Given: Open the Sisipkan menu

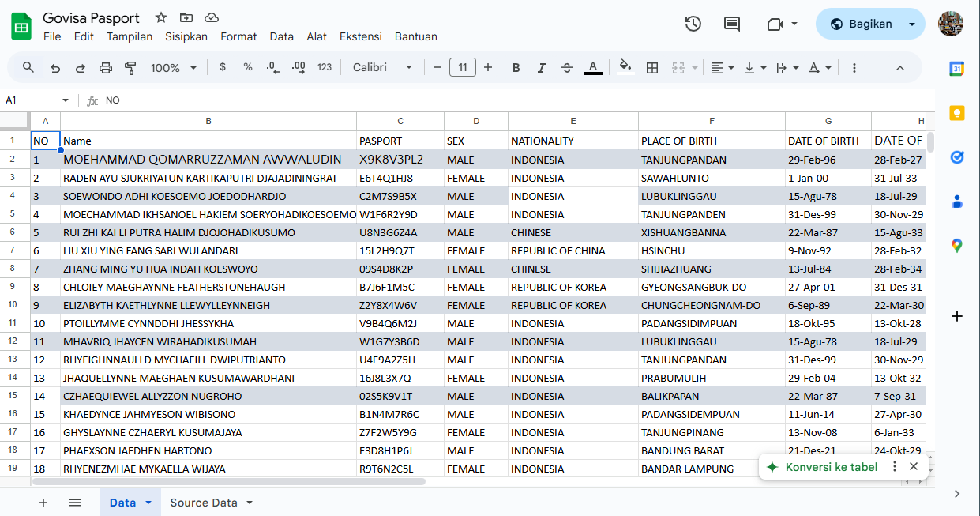Looking at the screenshot, I should click(x=186, y=36).
